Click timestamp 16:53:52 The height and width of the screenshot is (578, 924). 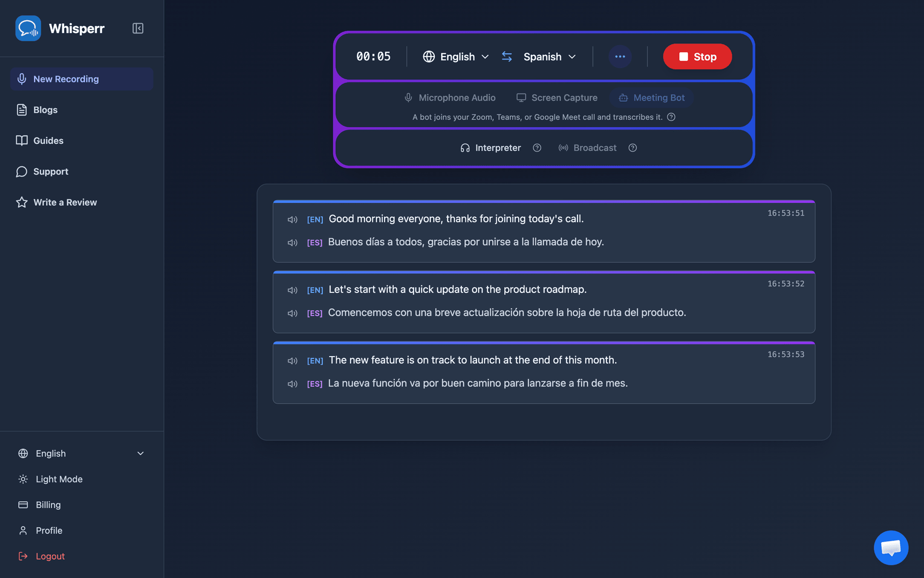[785, 284]
